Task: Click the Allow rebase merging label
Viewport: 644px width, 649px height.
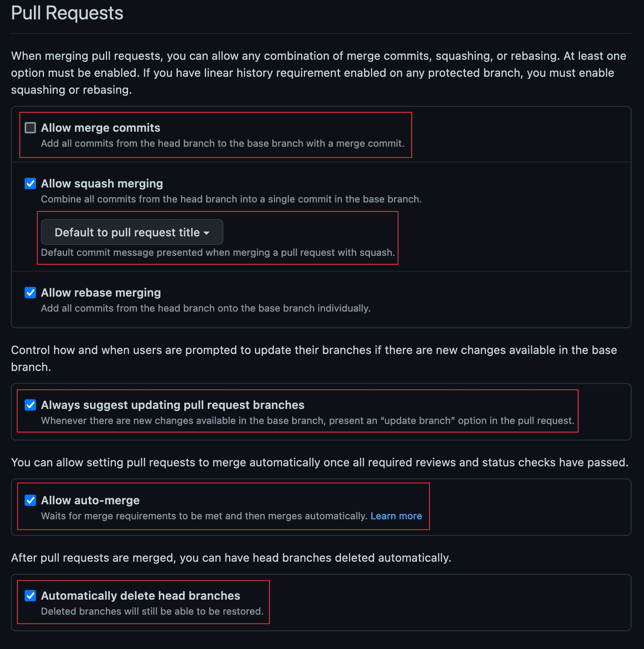Action: pos(101,292)
